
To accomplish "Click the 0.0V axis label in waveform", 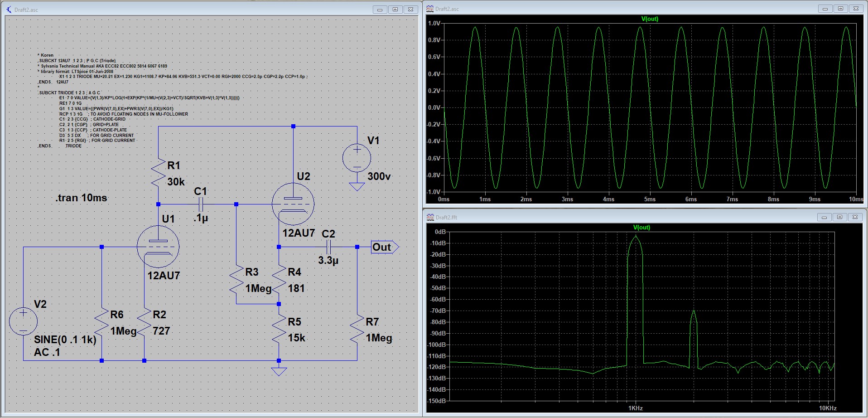I will (434, 107).
